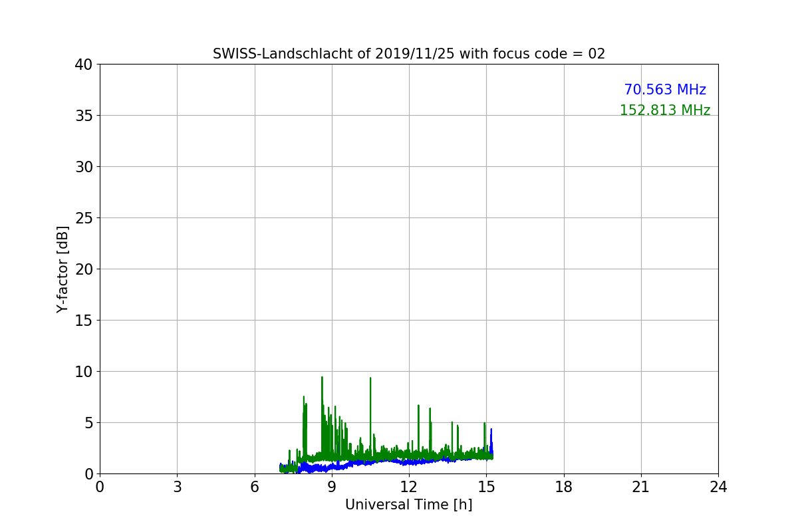
Task: Click x-axis tick label '3'
Action: (177, 487)
